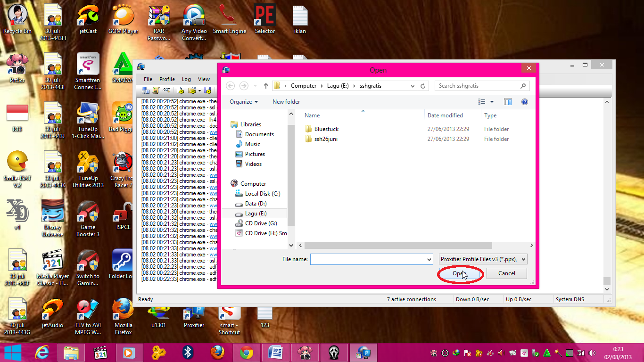Open the Bluetooth taskbar icon
Image resolution: width=644 pixels, height=362 pixels.
(x=188, y=352)
